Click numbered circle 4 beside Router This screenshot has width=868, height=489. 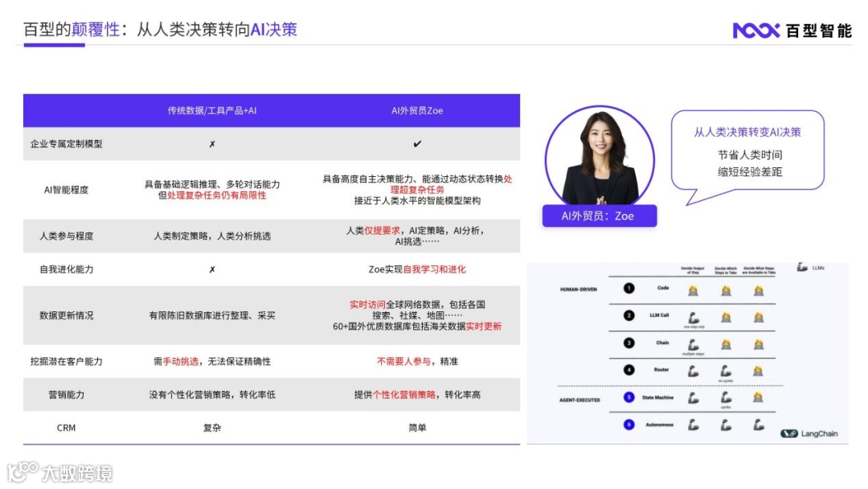pyautogui.click(x=628, y=369)
